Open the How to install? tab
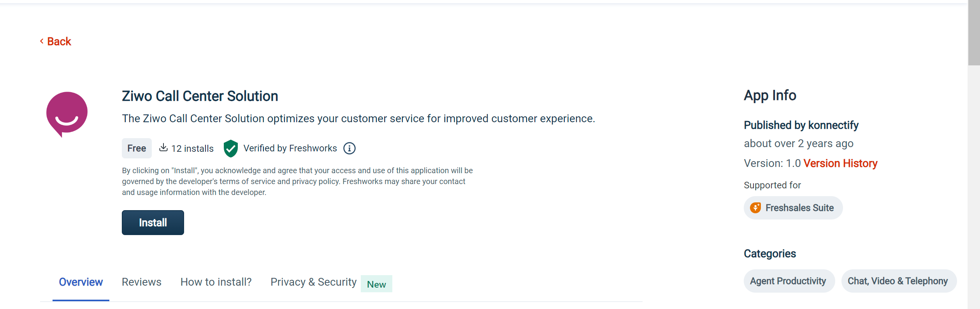Image resolution: width=980 pixels, height=309 pixels. pyautogui.click(x=216, y=282)
